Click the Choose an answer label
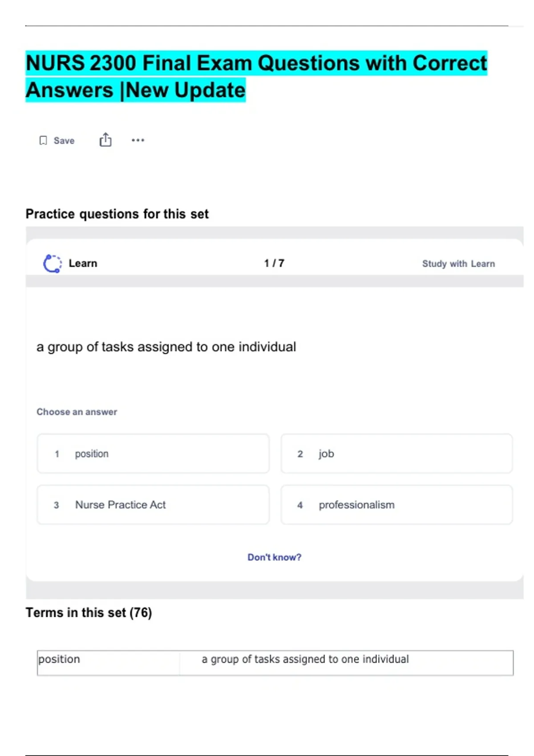Viewport: 534px width, 756px height. (77, 412)
